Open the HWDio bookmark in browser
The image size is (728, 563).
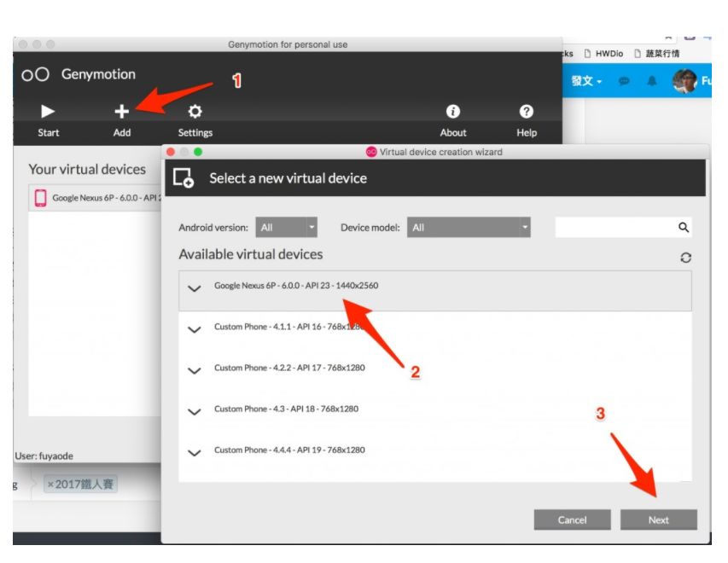(603, 54)
